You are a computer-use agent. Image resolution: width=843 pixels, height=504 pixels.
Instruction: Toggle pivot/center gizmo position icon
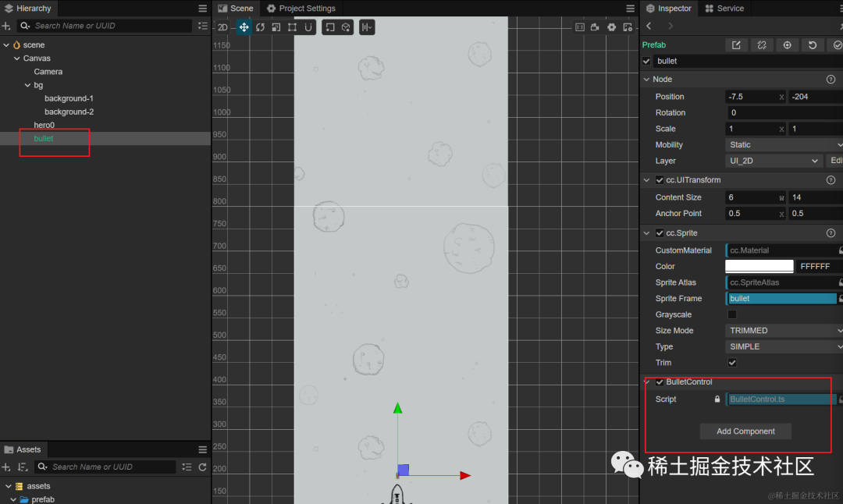(330, 27)
